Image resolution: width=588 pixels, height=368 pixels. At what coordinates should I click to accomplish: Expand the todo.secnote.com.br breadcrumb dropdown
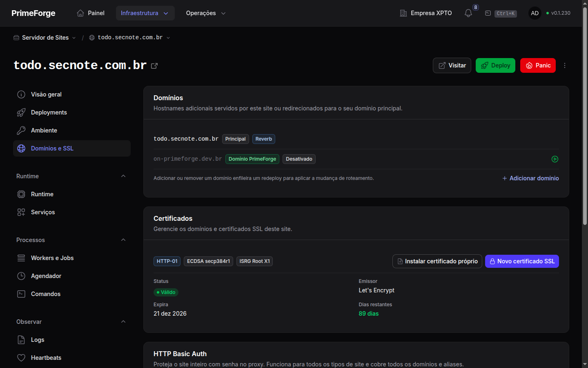pyautogui.click(x=130, y=38)
